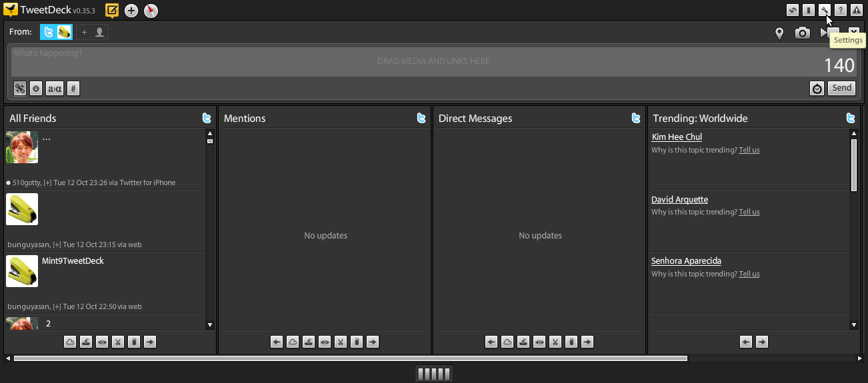Send the update
Screen dimensions: 868x383
[x=842, y=88]
